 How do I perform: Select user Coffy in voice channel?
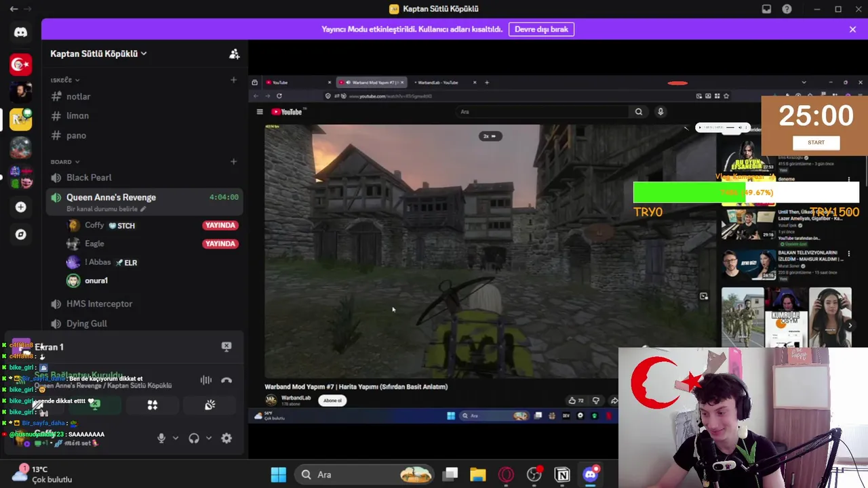[x=94, y=225]
